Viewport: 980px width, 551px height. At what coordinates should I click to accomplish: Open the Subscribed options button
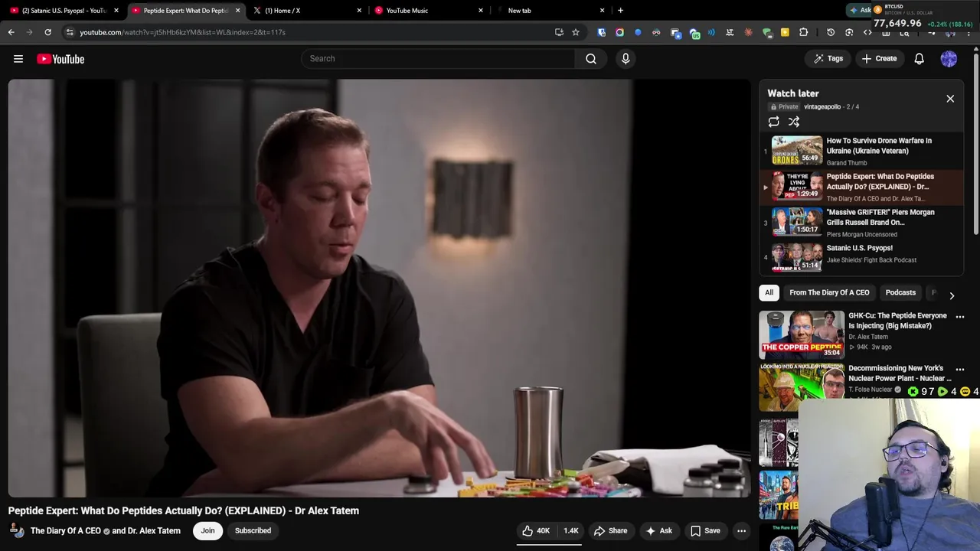click(x=253, y=530)
